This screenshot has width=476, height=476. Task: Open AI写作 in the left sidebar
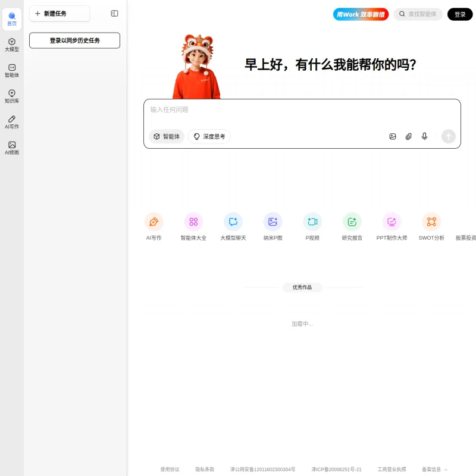click(x=12, y=123)
